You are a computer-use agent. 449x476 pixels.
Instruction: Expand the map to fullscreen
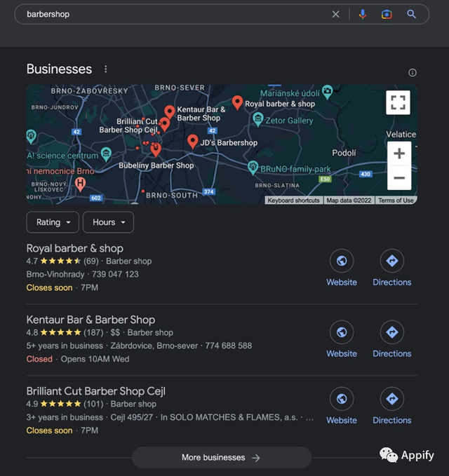click(398, 102)
